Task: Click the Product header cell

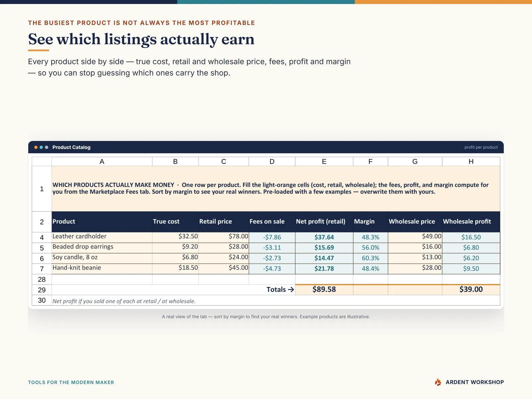Action: pos(102,222)
